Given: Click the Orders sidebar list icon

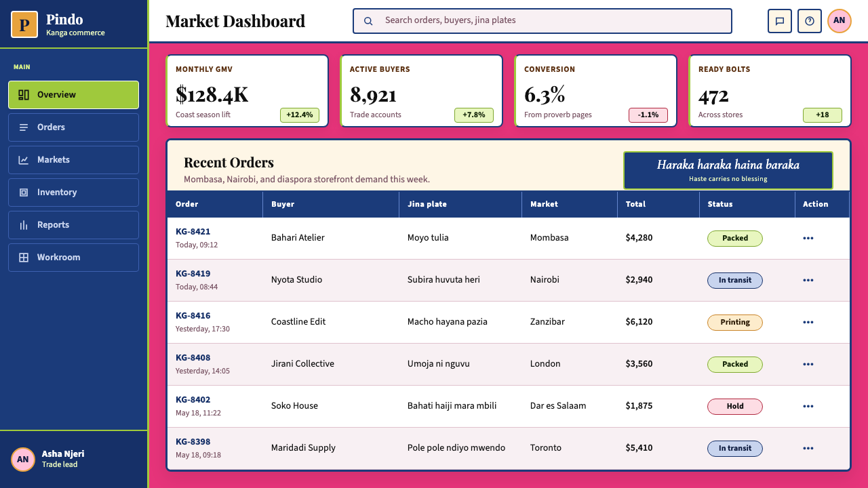Looking at the screenshot, I should click(24, 127).
